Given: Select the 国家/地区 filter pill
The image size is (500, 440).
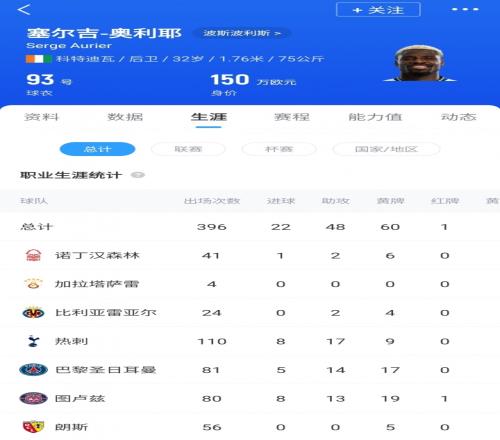Looking at the screenshot, I should 386,149.
